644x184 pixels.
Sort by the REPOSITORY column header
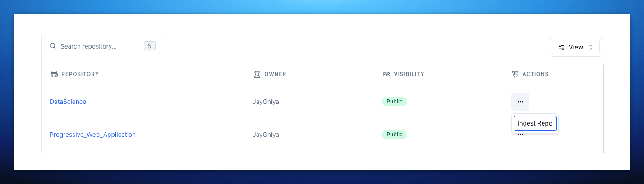[x=80, y=74]
